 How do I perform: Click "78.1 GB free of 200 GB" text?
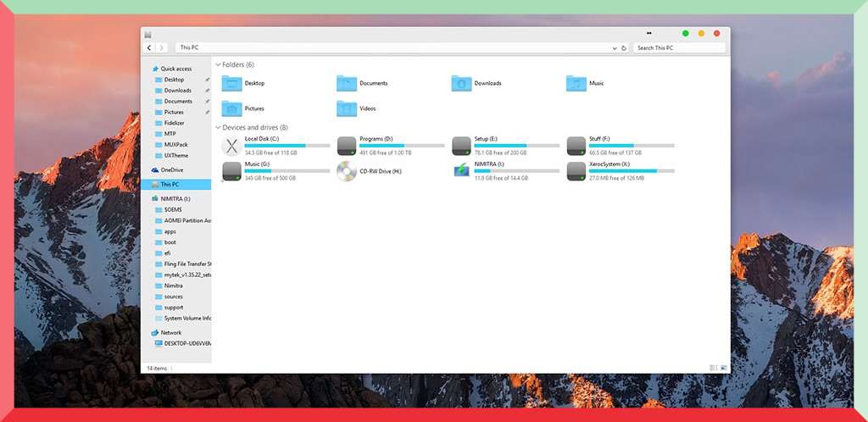(x=500, y=153)
